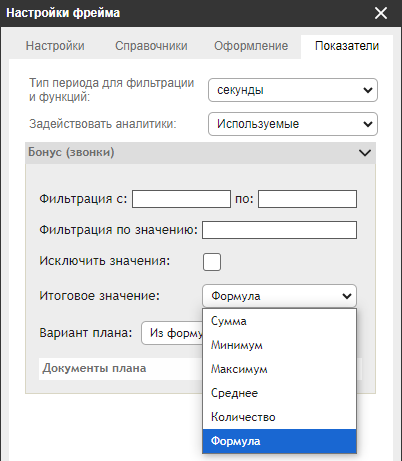
Task: Open the period type dropdown showing секунды
Action: 293,90
